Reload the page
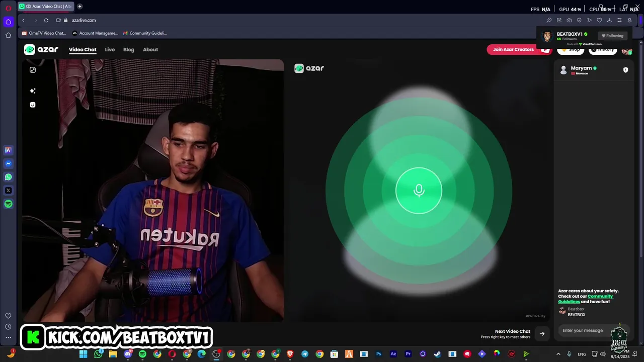Viewport: 644px width, 362px height. coord(46,20)
